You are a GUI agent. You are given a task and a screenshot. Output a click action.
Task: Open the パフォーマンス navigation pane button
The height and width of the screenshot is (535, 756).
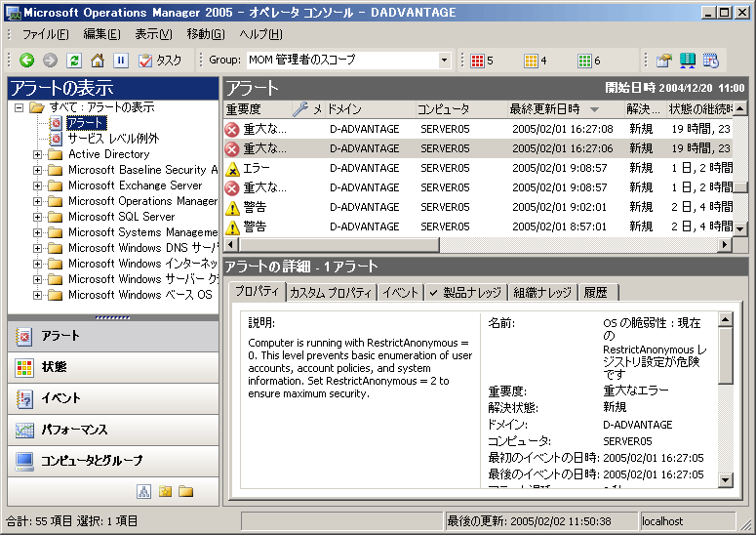click(113, 430)
